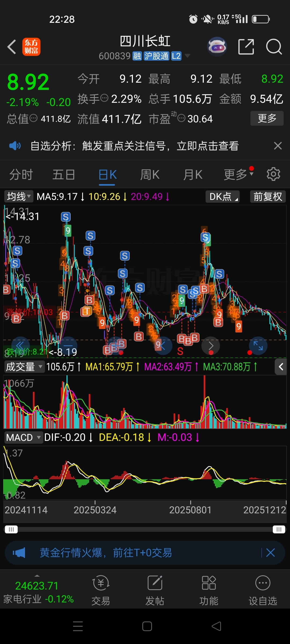Expand chart to fullscreen icon
This screenshot has width=290, height=644.
tap(258, 346)
